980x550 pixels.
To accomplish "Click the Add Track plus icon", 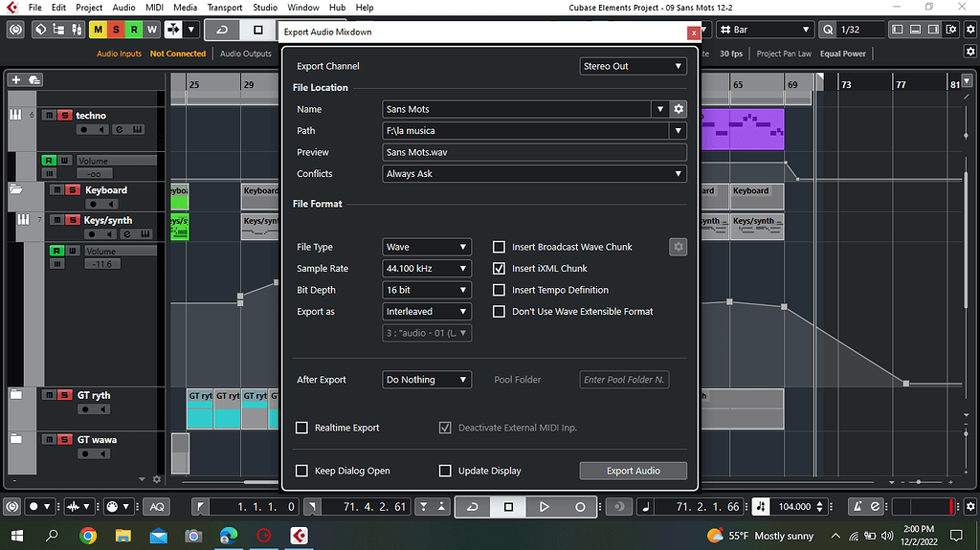I will (16, 80).
